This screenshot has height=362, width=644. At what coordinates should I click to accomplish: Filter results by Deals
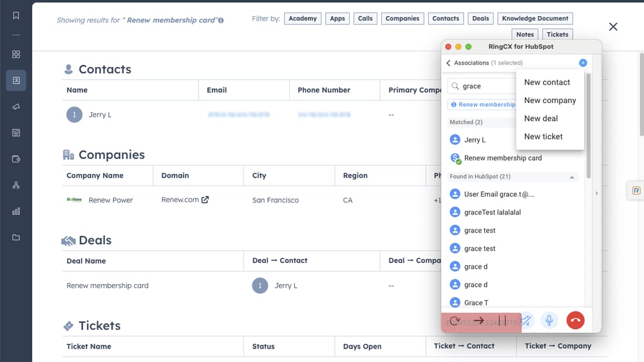pos(480,19)
